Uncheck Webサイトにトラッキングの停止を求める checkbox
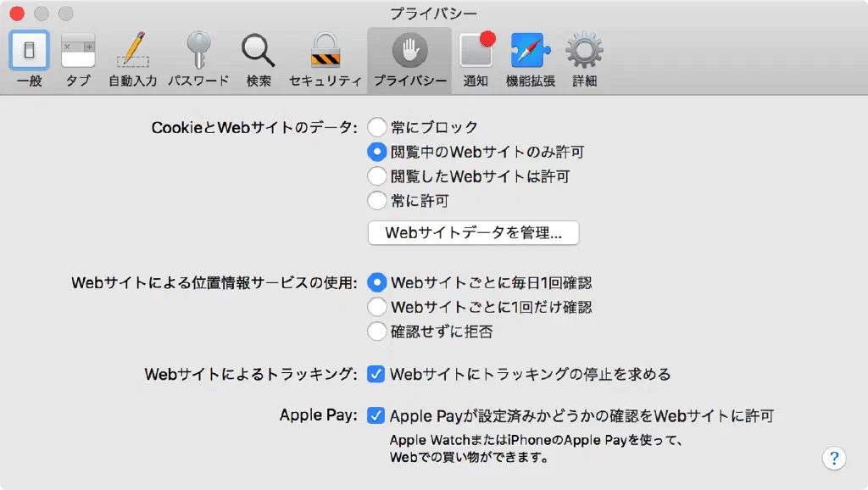The width and height of the screenshot is (868, 490). point(376,374)
